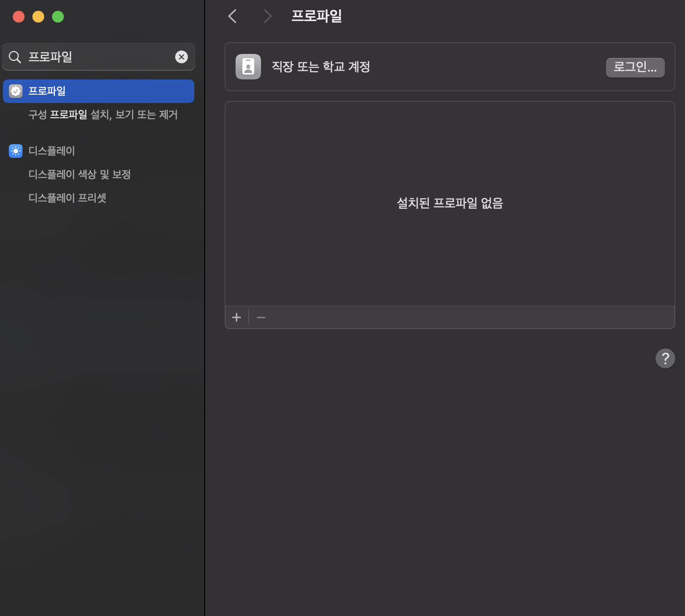Click the 직장 또는 학교 계정 badge icon
This screenshot has height=616, width=685.
click(x=248, y=67)
